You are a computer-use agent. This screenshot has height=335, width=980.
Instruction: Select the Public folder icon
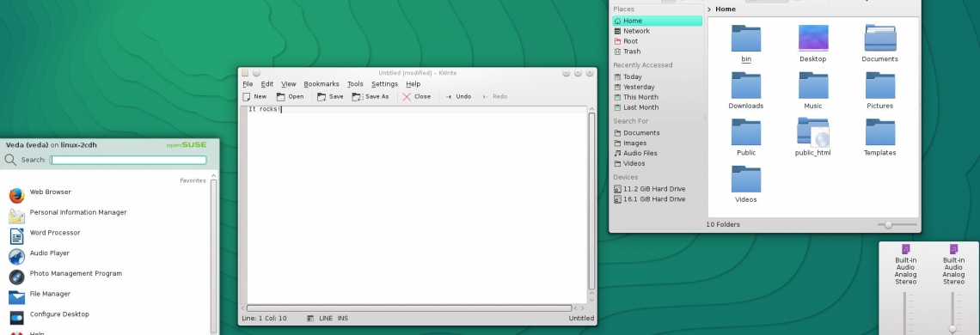pyautogui.click(x=745, y=132)
